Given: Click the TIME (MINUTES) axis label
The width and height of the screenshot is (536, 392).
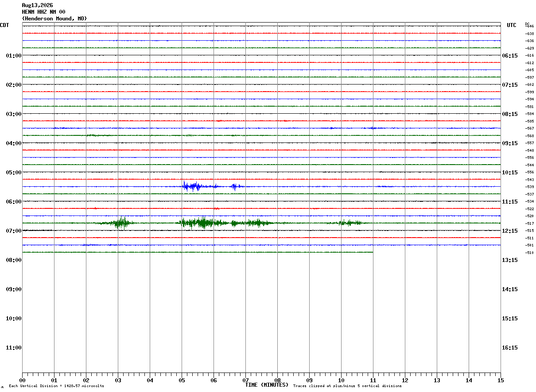Looking at the screenshot, I should [x=267, y=385].
